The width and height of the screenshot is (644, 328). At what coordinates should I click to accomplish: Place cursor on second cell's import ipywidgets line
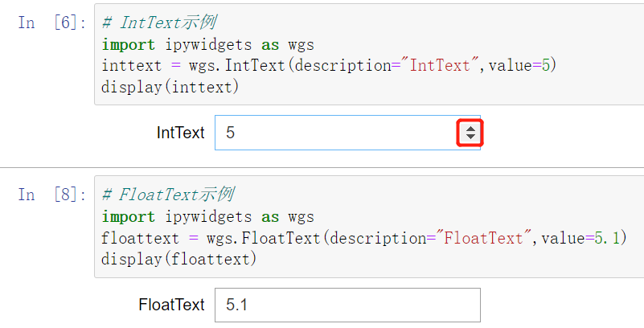coord(208,216)
